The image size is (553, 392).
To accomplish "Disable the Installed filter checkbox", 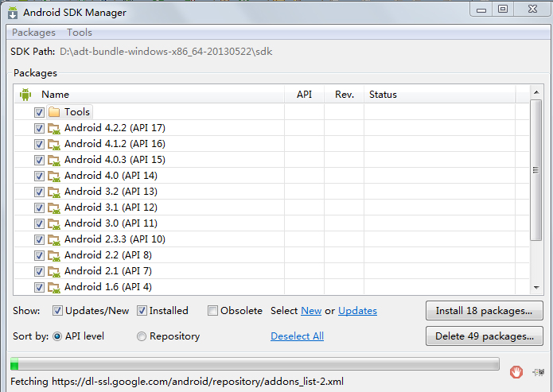I will pyautogui.click(x=142, y=311).
